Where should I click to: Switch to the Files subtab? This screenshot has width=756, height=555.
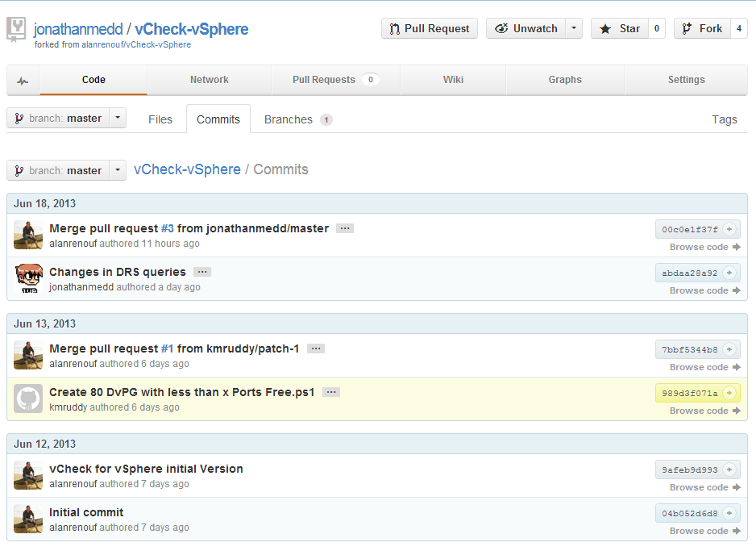point(160,119)
